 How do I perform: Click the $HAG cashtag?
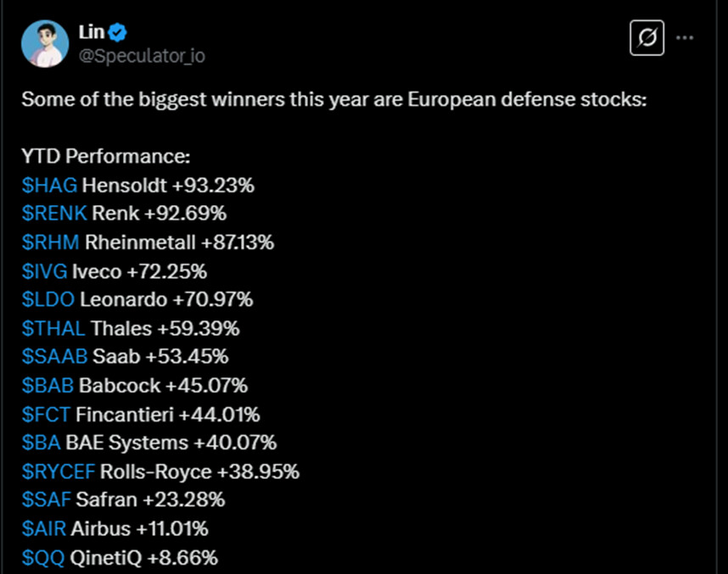49,185
